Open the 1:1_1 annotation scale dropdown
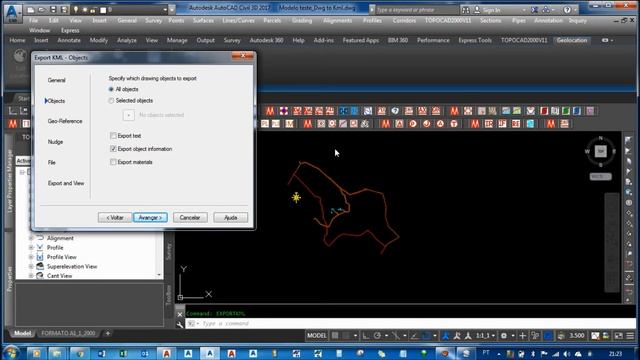The image size is (640, 360). point(485,336)
